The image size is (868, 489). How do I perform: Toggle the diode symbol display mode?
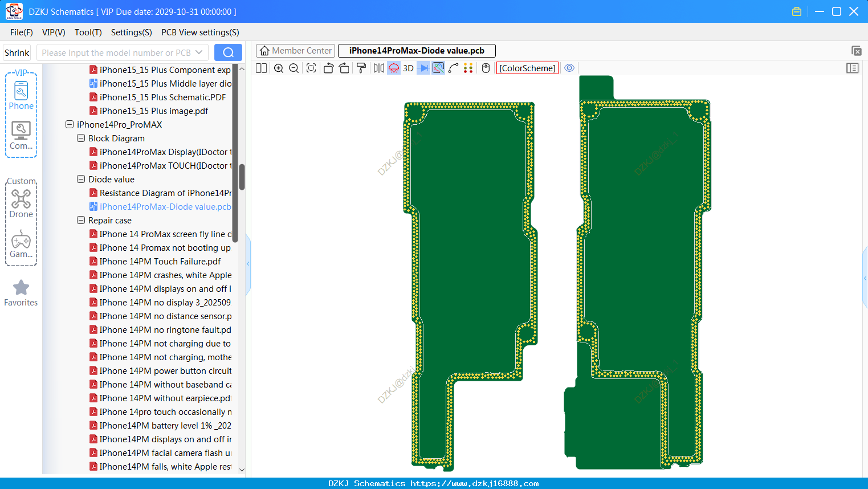[x=423, y=68]
